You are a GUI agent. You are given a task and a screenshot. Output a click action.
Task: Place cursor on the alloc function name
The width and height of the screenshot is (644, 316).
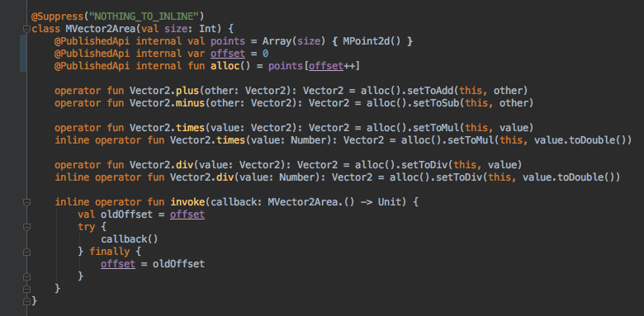tap(225, 66)
